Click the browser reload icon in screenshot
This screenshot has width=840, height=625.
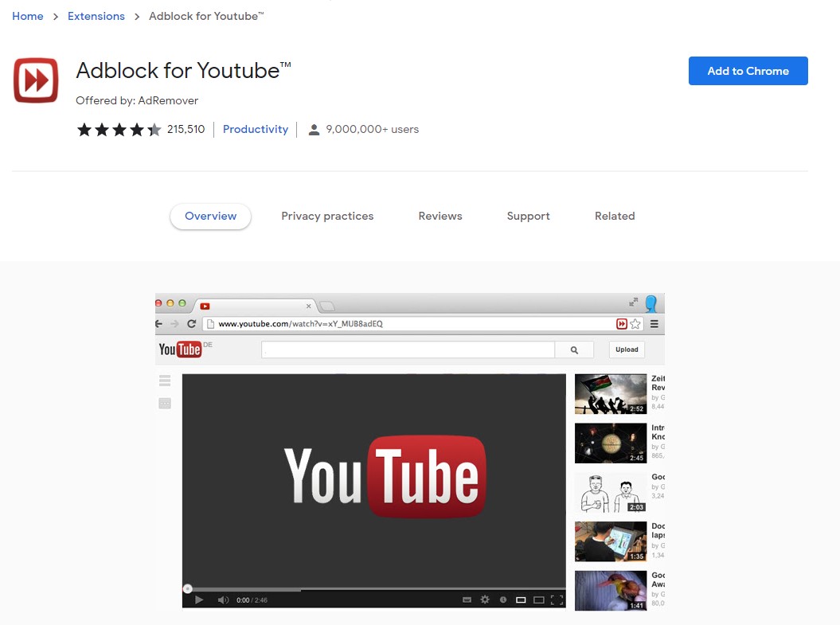point(192,324)
